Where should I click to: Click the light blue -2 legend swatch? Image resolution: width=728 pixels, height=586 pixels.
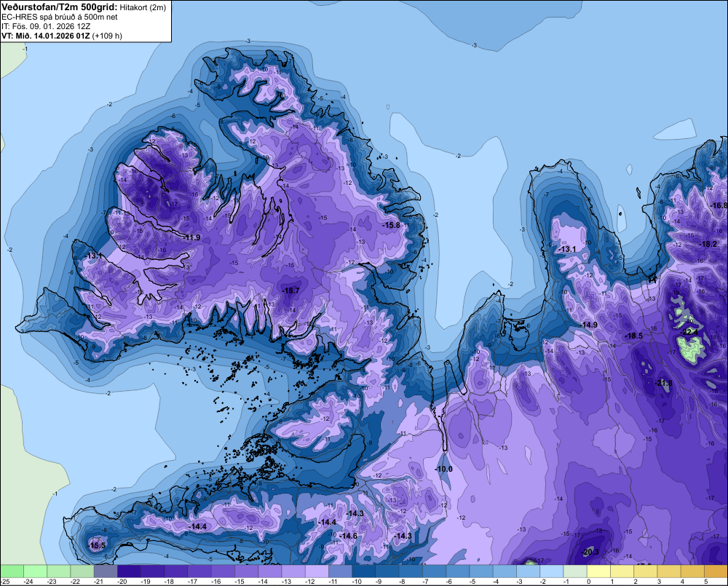[x=552, y=571]
